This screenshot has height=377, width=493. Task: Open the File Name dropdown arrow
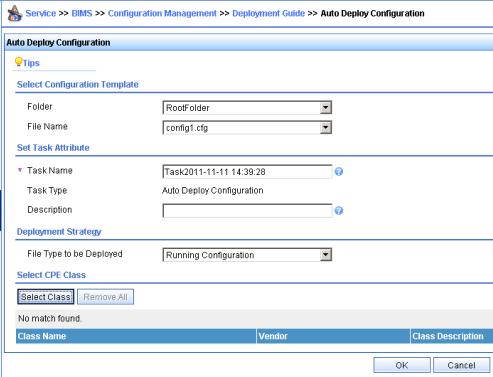[x=325, y=127]
